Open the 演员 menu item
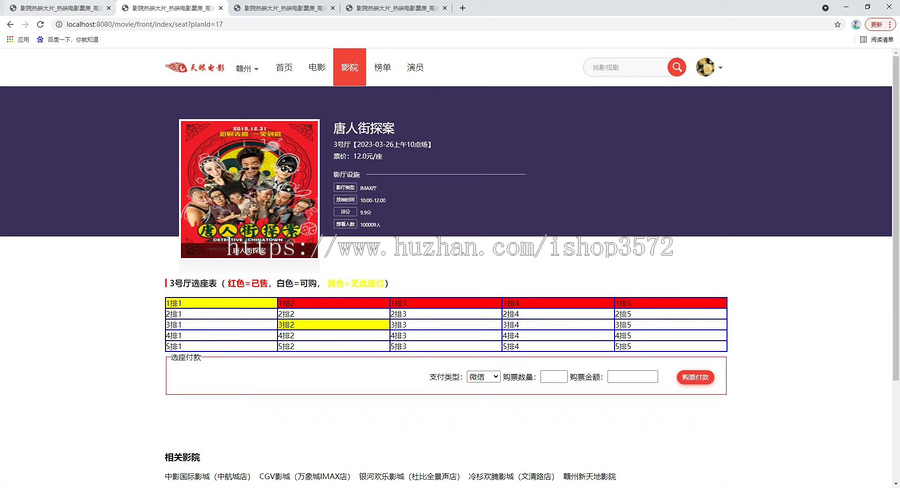The width and height of the screenshot is (900, 488). point(415,67)
